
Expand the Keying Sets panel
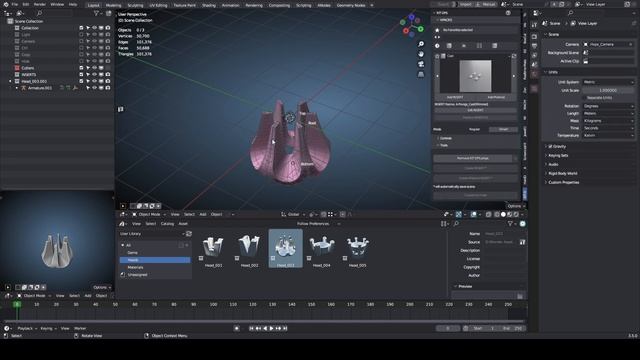[558, 156]
